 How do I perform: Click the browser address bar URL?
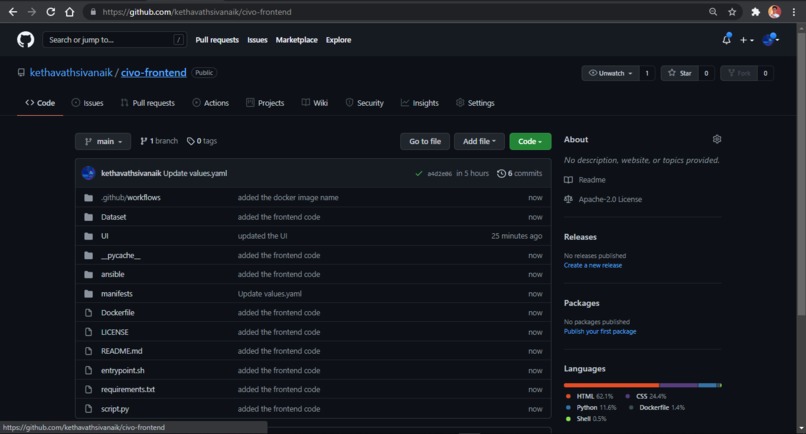[x=197, y=12]
